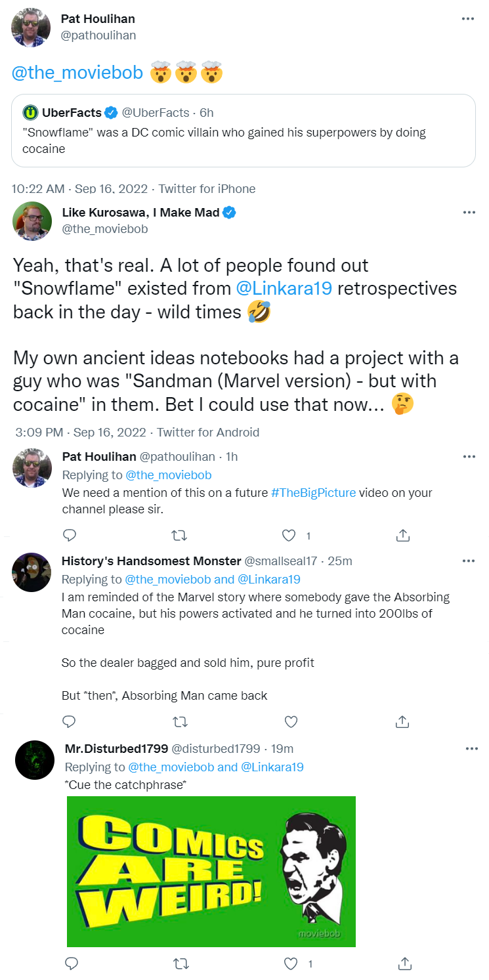Open more options on the_moviebob's tweet

(469, 213)
